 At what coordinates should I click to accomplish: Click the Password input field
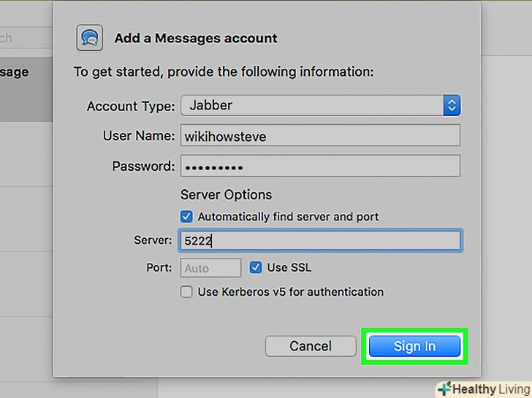[x=320, y=166]
